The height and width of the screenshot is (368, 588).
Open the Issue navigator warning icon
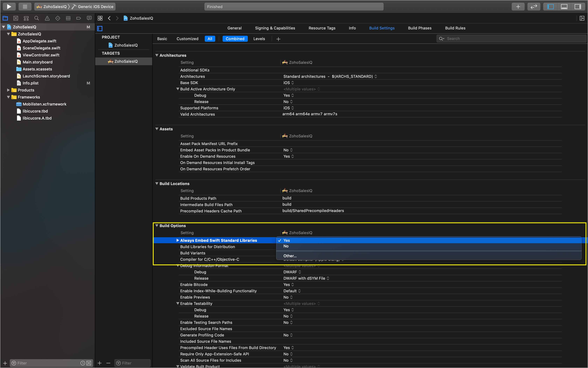tap(47, 18)
